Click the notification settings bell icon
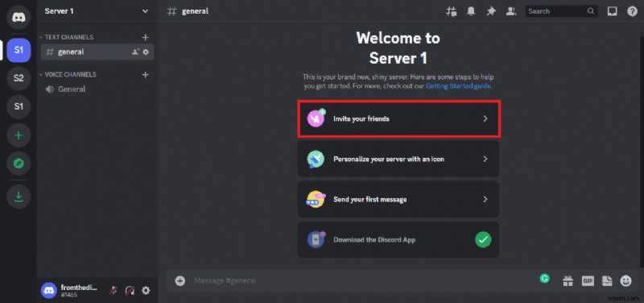Viewport: 644px width, 303px height. (x=471, y=11)
